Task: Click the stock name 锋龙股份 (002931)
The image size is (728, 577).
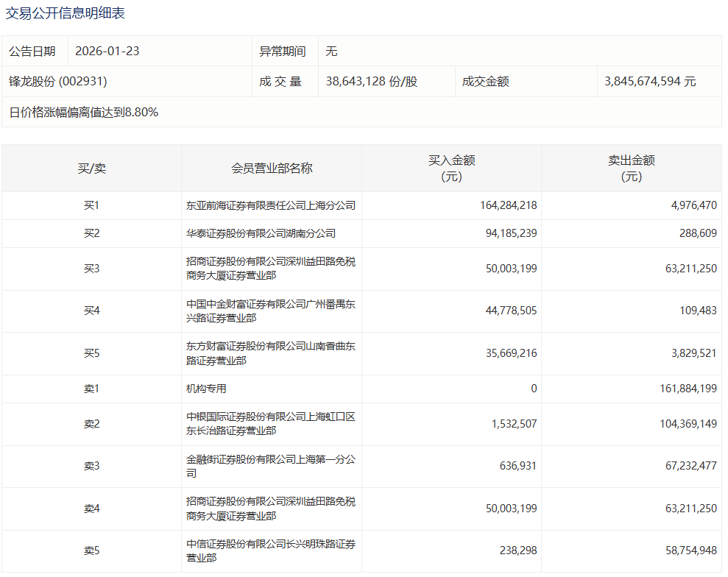Action: coord(58,82)
